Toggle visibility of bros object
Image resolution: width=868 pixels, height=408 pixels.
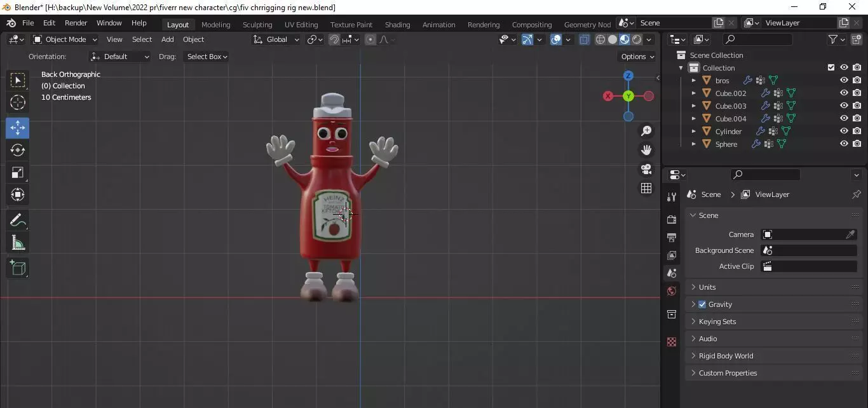[x=844, y=81]
